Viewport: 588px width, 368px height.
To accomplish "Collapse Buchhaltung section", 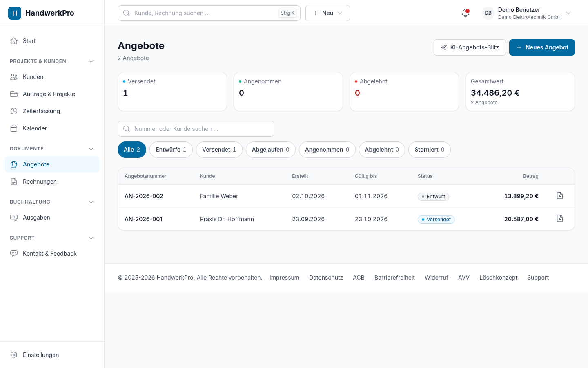I will [x=91, y=202].
